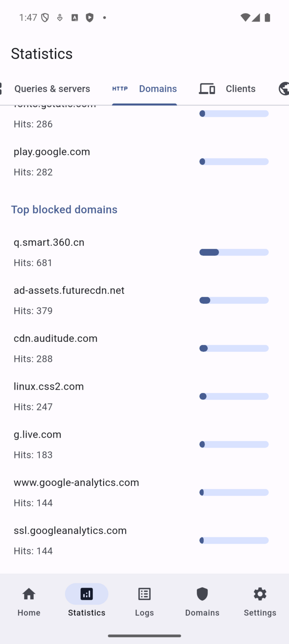Click the q.smart.360.cn hits progress bar
289x644 pixels.
[x=234, y=252]
